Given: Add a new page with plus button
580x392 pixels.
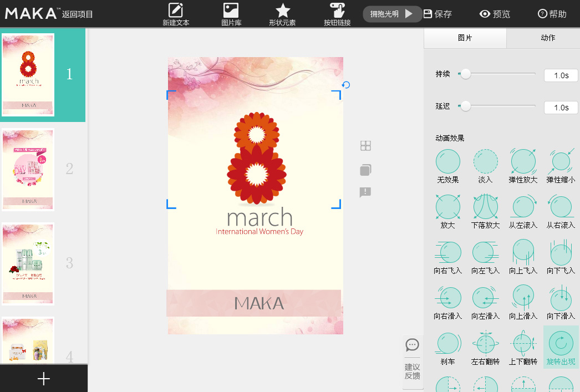Looking at the screenshot, I should click(x=43, y=379).
